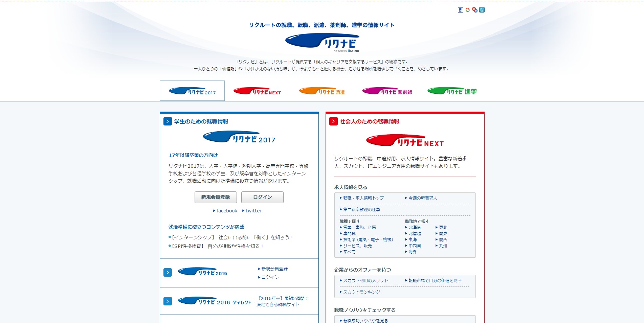This screenshot has width=644, height=323.
Task: Click the Twitter share icon at top
Action: [x=482, y=10]
